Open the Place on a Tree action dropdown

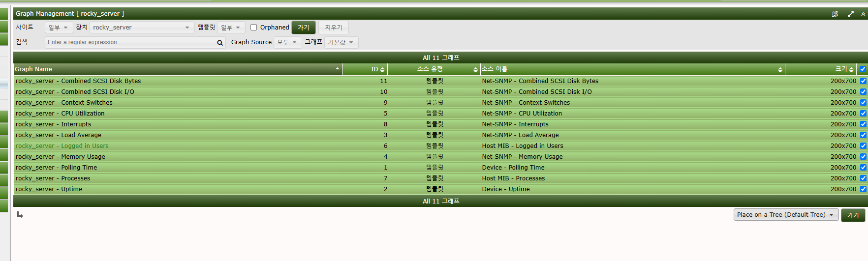point(786,215)
